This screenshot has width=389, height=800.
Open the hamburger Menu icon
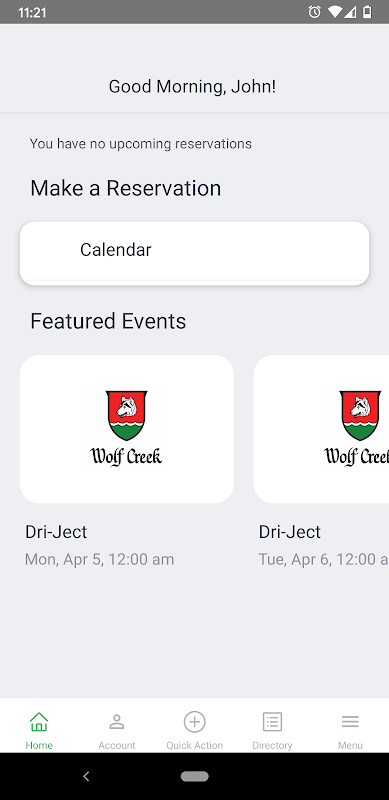[x=350, y=722]
